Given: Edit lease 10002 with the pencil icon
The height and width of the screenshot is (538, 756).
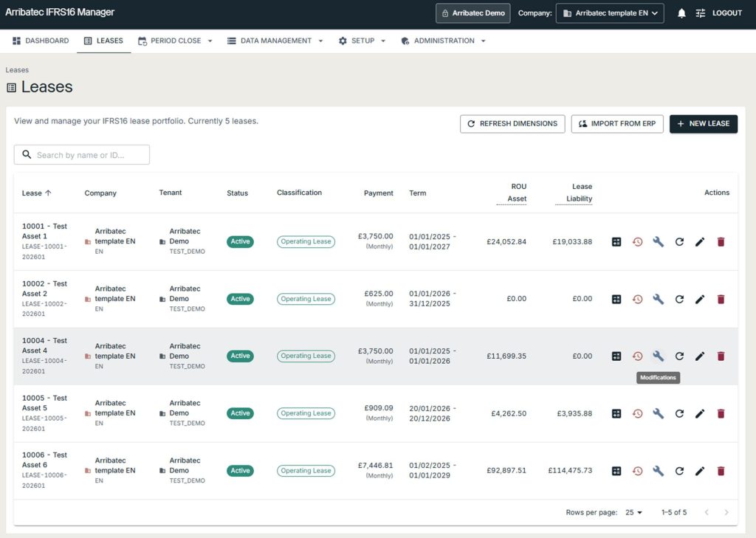Looking at the screenshot, I should coord(700,300).
